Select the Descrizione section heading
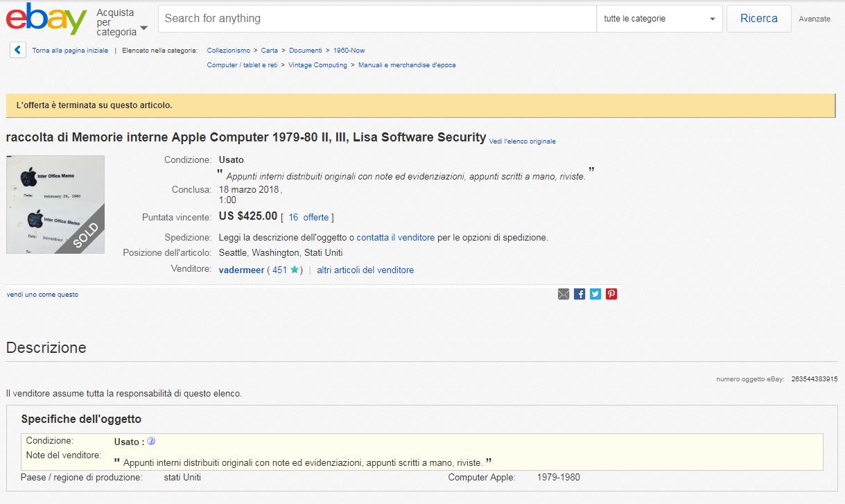The height and width of the screenshot is (504, 845). pyautogui.click(x=46, y=347)
